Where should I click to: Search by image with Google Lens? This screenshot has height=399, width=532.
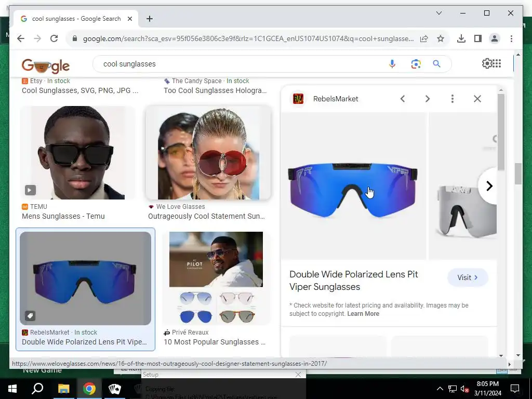pos(416,64)
